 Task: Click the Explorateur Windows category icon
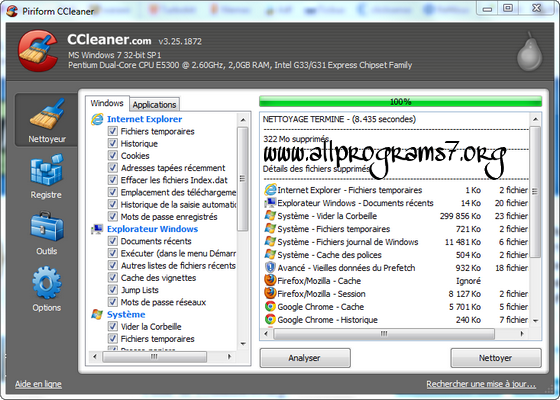(97, 229)
